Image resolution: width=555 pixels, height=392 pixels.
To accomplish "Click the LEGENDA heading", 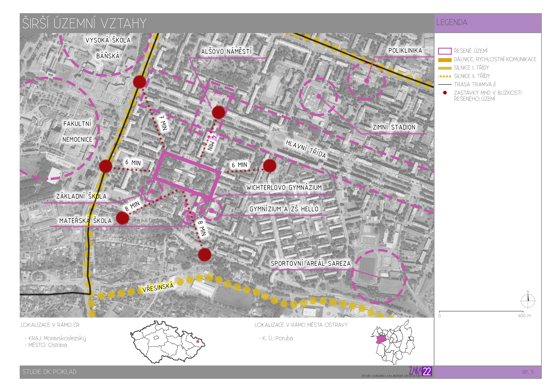I will (x=452, y=22).
